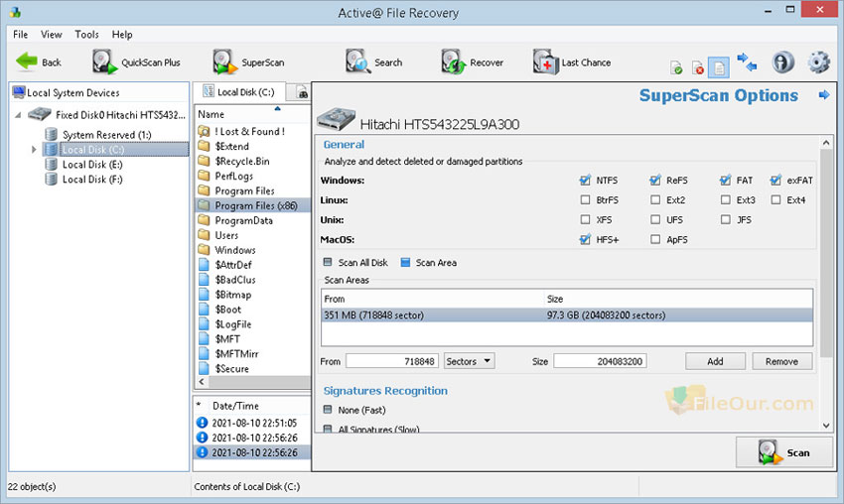Viewport: 844px width, 504px height.
Task: Start a QuickScan Plus scan
Action: tap(136, 63)
